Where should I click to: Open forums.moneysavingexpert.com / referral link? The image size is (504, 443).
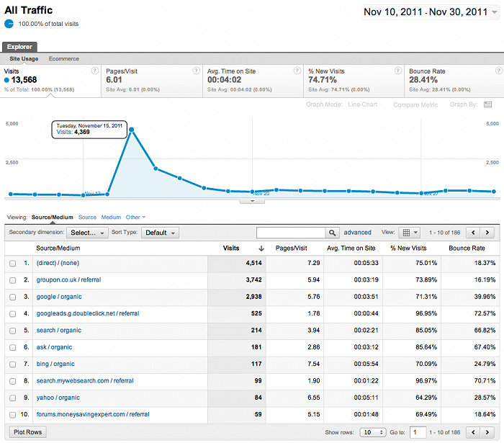tap(93, 414)
